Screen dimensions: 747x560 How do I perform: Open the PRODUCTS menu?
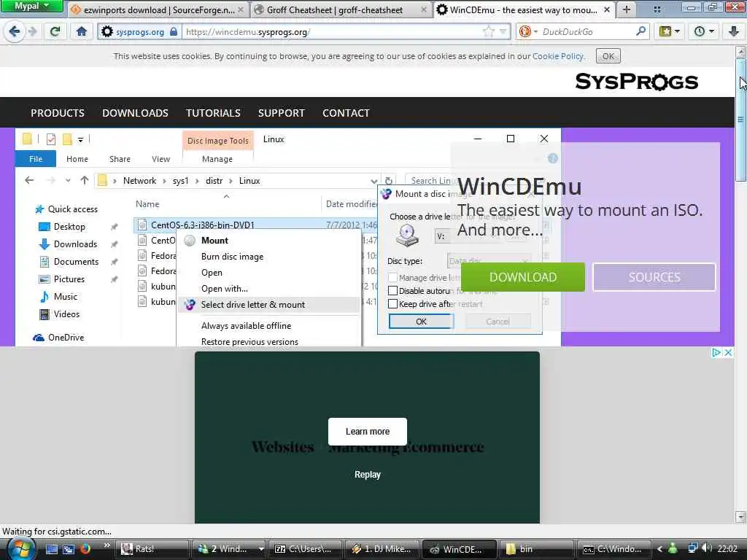pos(58,113)
